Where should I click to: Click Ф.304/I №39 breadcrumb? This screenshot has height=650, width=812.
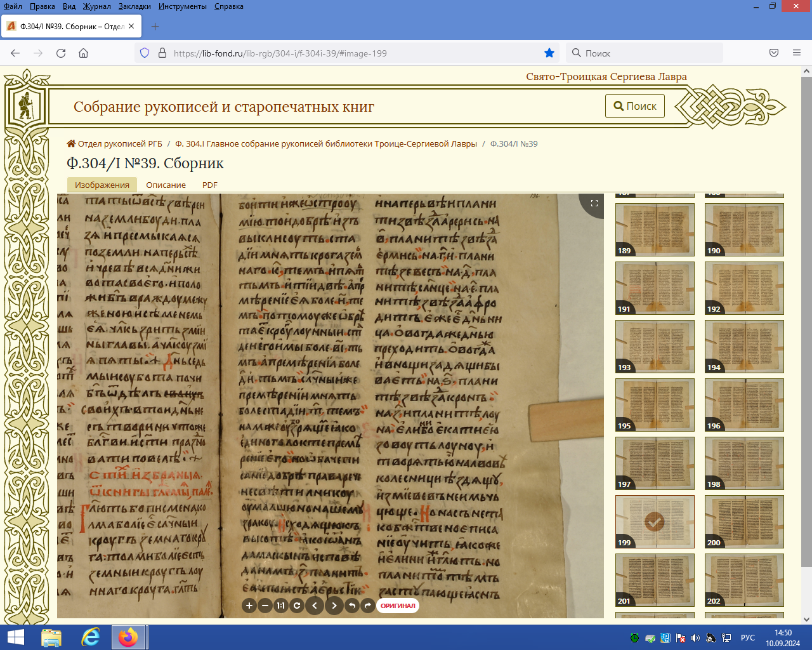[514, 143]
